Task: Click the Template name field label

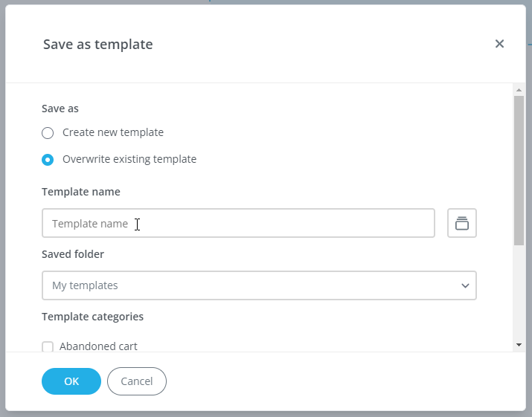Action: pyautogui.click(x=81, y=192)
